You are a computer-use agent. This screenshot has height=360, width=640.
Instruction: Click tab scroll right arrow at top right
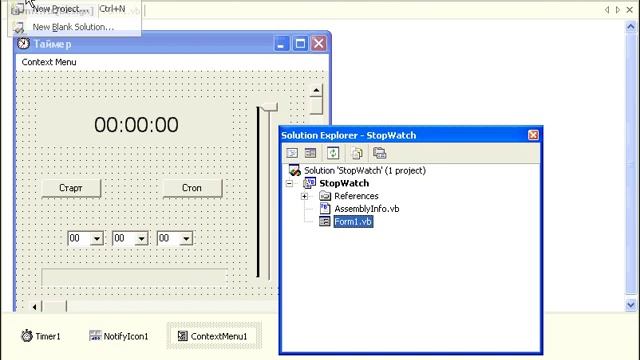click(x=618, y=9)
